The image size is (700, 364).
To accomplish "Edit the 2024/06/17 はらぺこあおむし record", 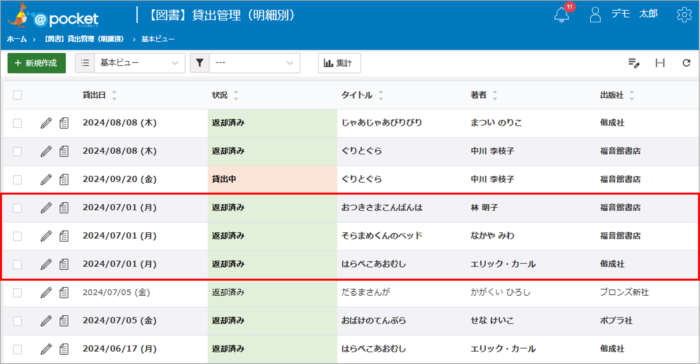I will (x=46, y=349).
